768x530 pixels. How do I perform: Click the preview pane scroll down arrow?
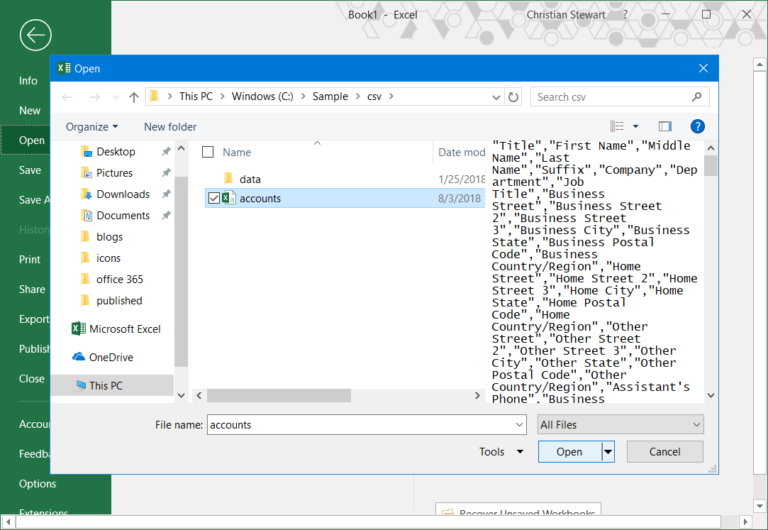point(711,395)
